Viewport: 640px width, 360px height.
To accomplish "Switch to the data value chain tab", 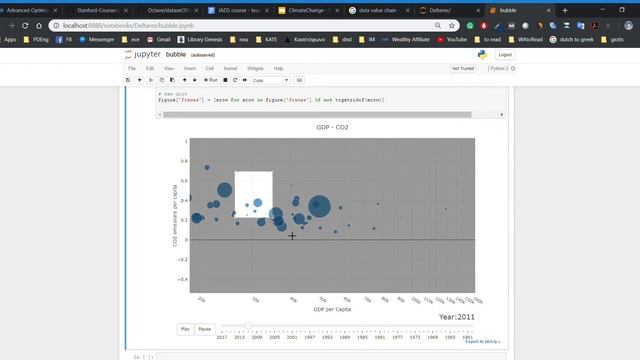I will tap(378, 11).
